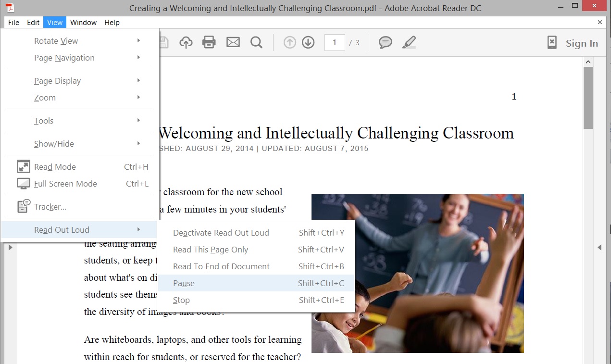
Task: Select the Highlight text pen icon
Action: (x=409, y=42)
